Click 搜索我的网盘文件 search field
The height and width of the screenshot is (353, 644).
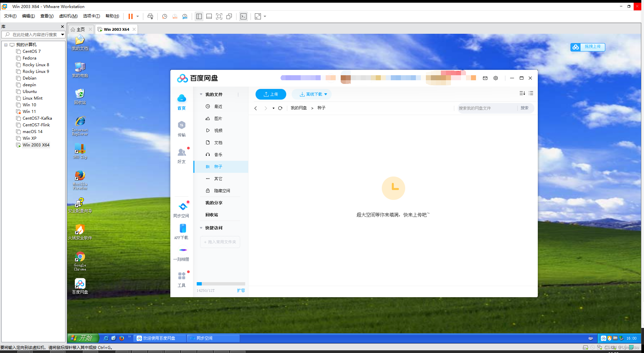[x=487, y=108]
